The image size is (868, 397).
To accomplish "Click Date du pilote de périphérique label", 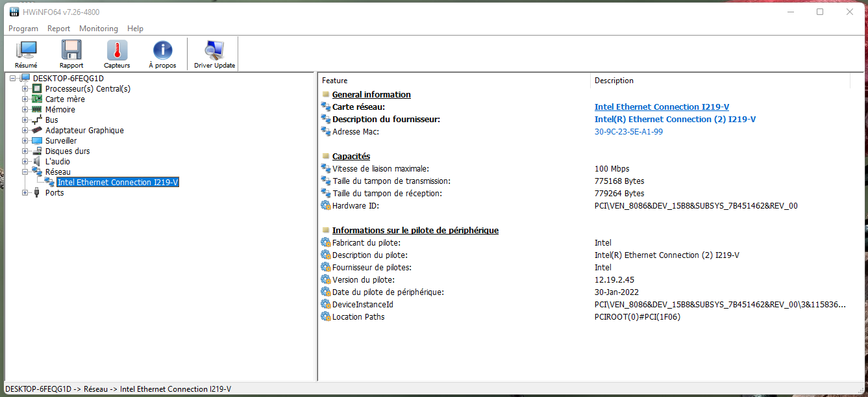I will [388, 292].
